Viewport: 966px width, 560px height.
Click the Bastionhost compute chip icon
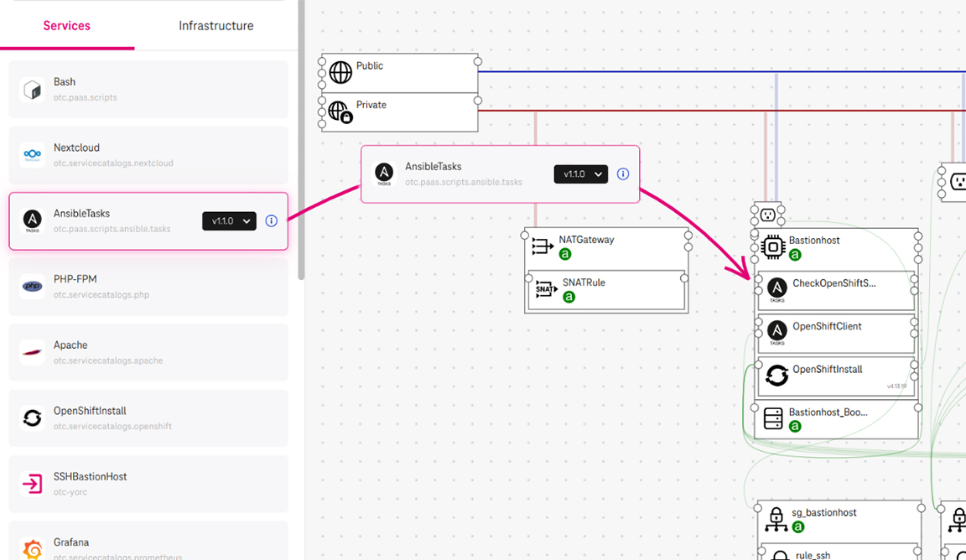(x=773, y=246)
